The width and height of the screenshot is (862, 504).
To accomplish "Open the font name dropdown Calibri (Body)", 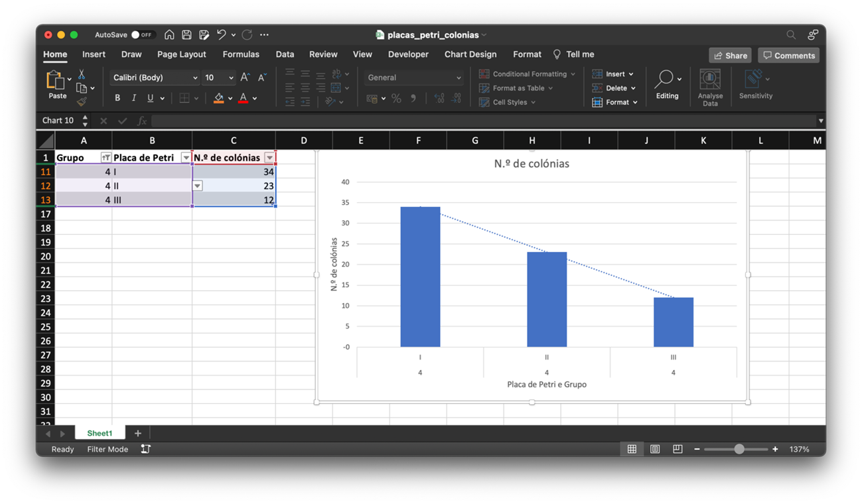I will (155, 78).
